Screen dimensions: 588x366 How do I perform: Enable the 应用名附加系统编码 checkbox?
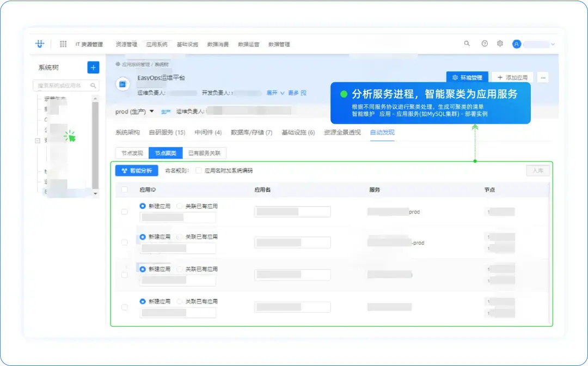point(198,170)
